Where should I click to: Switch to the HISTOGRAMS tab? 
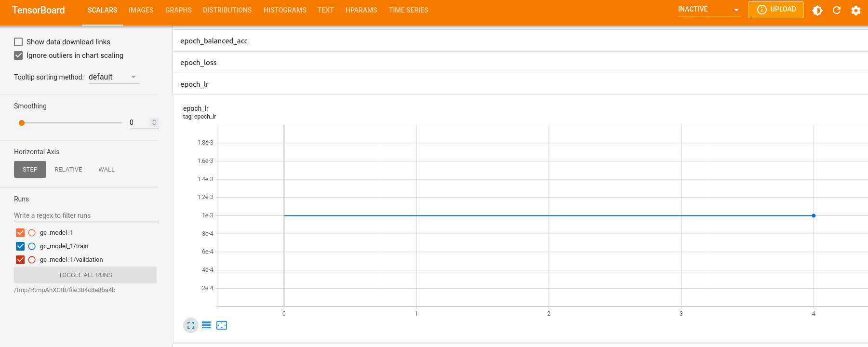(x=285, y=10)
